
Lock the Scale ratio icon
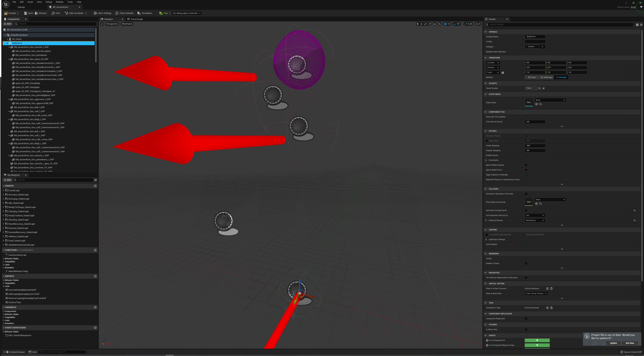coord(503,72)
